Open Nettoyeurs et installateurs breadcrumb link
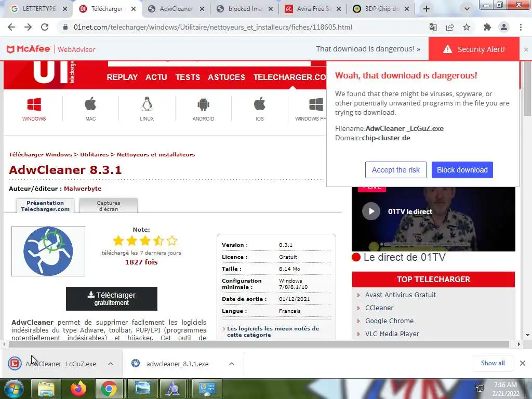The image size is (532, 399). pyautogui.click(x=156, y=155)
